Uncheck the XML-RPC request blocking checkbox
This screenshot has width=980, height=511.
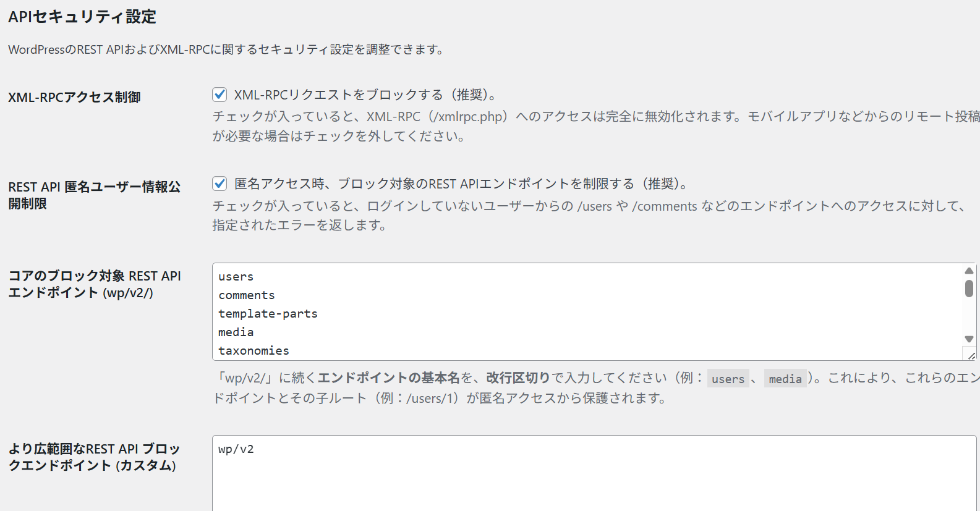point(219,95)
